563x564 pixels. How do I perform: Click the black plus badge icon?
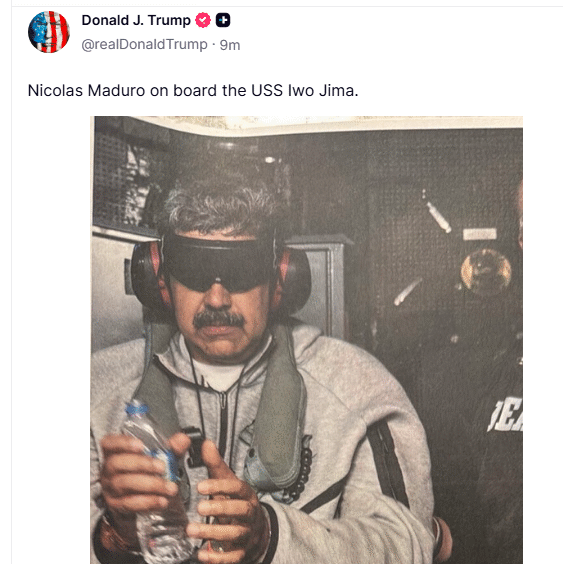(223, 20)
